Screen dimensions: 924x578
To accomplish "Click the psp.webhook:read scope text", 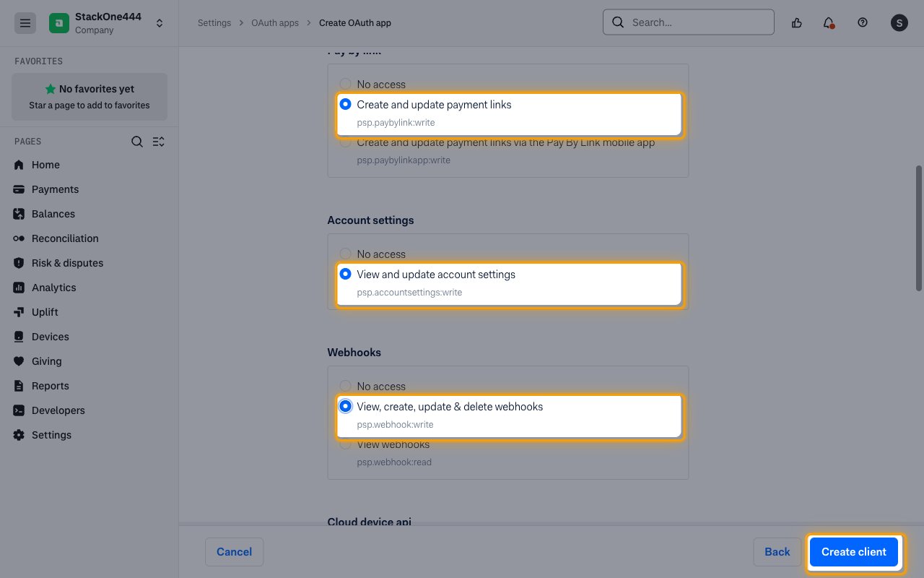I will click(394, 462).
